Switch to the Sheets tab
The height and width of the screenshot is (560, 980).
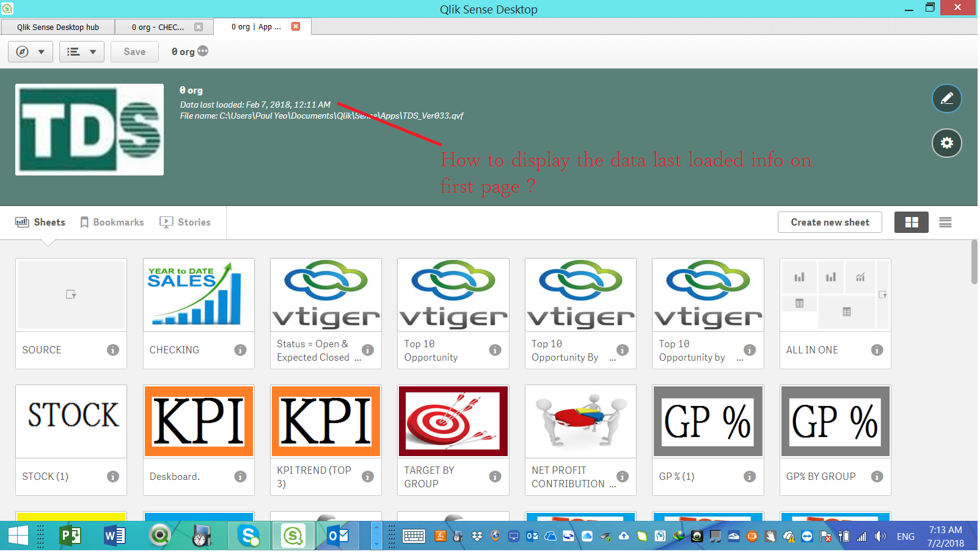(40, 223)
